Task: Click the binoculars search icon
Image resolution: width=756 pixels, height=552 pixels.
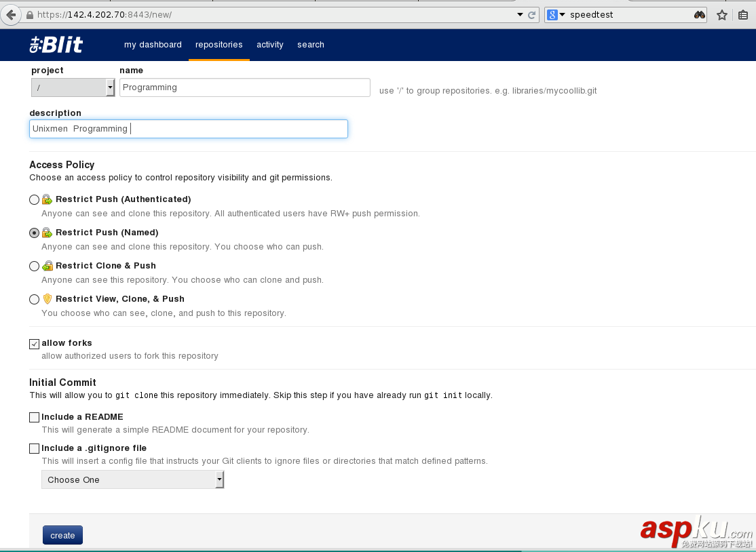Action: coord(700,15)
